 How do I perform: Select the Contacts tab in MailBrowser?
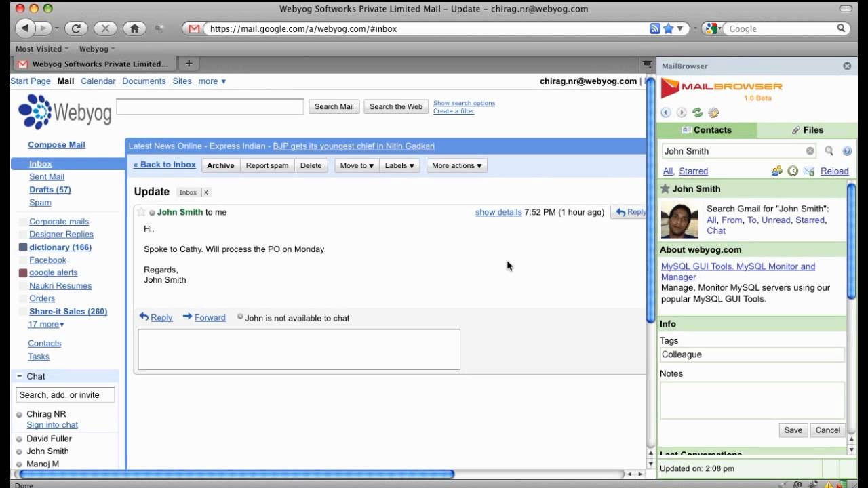point(707,130)
